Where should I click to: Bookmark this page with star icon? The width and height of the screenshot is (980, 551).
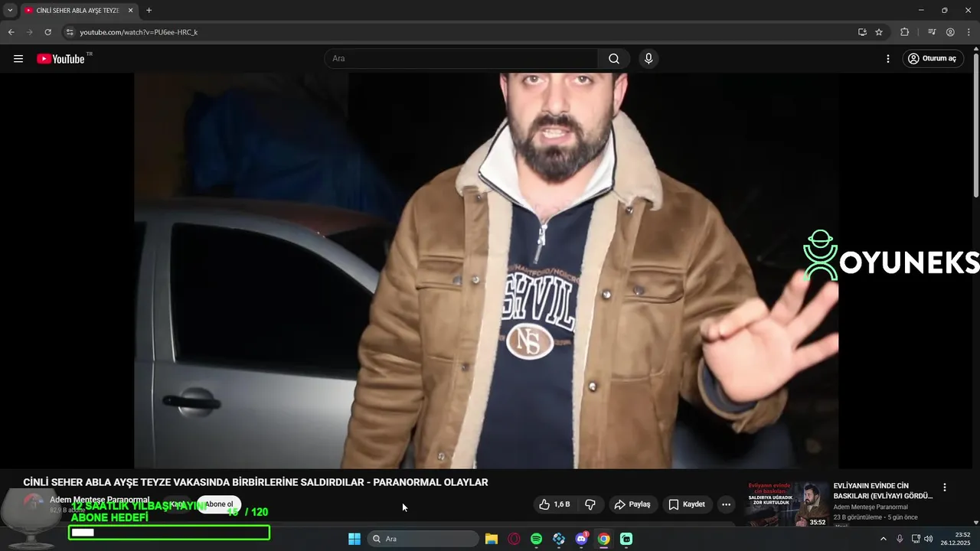click(879, 32)
